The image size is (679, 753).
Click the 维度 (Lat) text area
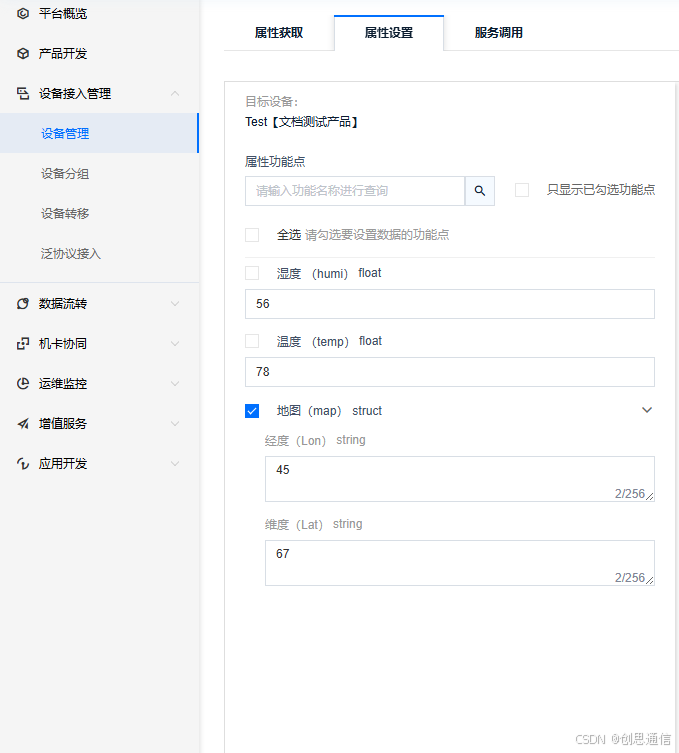460,563
